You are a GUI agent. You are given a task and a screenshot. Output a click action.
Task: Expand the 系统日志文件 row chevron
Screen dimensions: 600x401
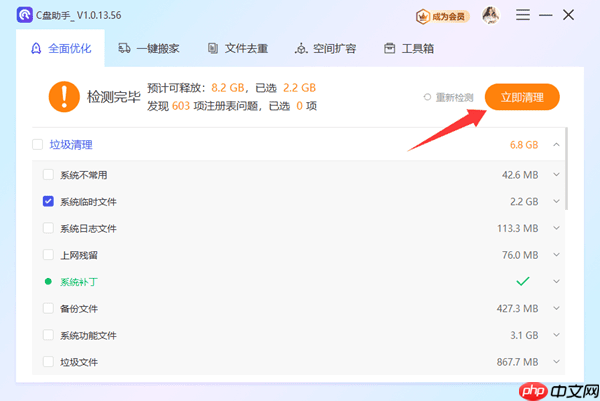click(x=556, y=228)
